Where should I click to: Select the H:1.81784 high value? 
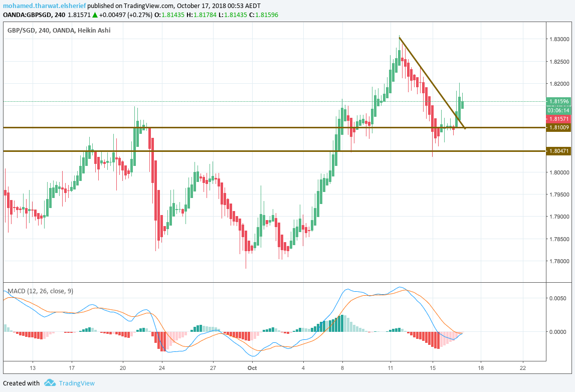(202, 15)
